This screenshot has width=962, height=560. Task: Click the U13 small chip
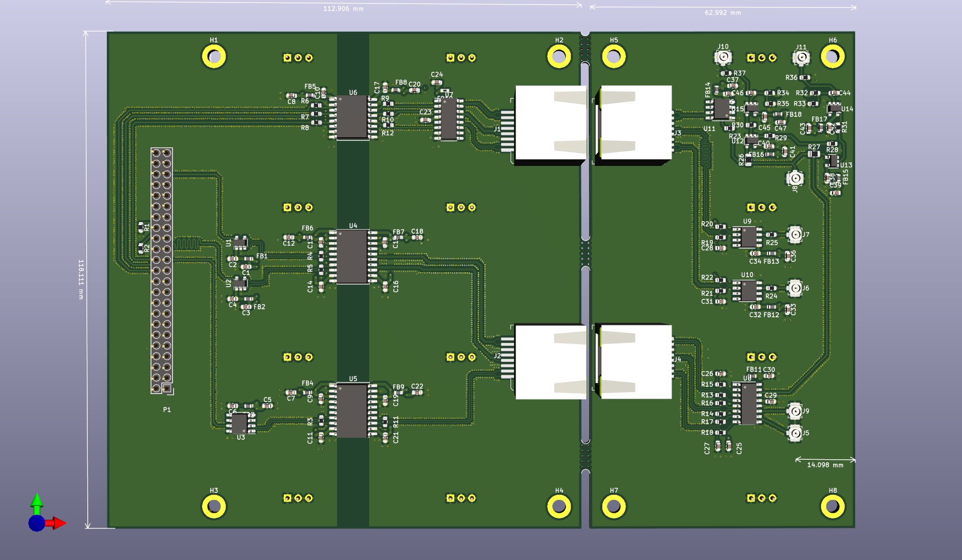tap(833, 161)
